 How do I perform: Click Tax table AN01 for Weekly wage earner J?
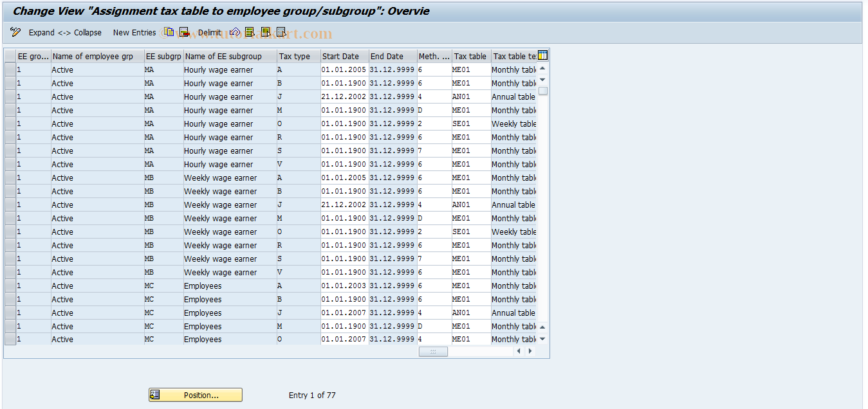point(471,204)
